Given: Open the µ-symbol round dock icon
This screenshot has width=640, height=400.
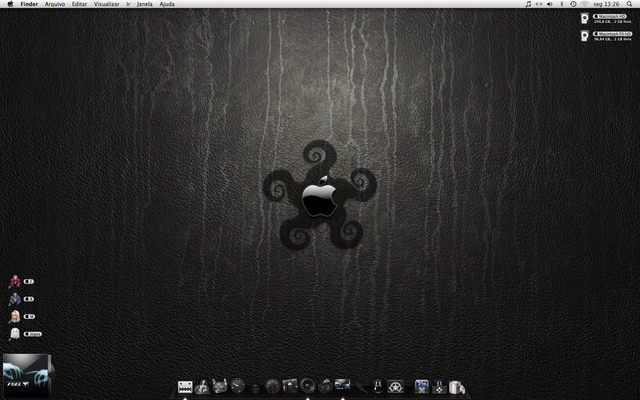Looking at the screenshot, I should 378,386.
